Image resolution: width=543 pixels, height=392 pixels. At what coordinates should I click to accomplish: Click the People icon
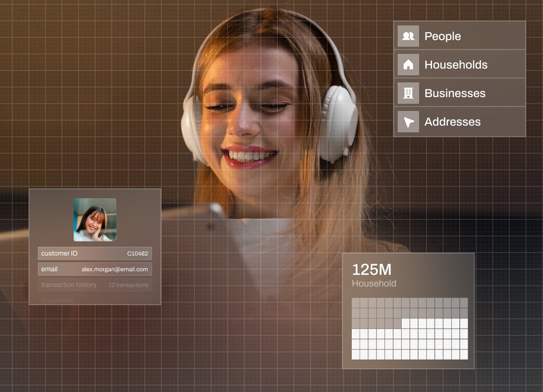(x=408, y=36)
